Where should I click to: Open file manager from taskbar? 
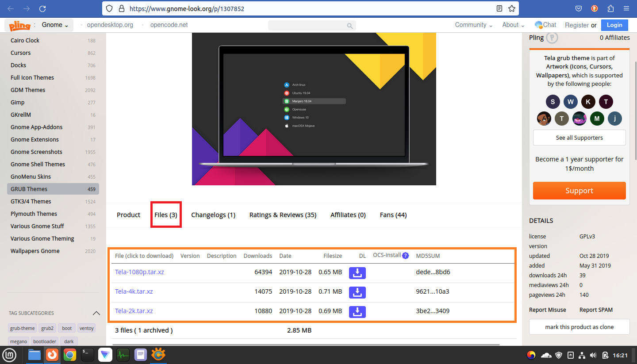[35, 355]
